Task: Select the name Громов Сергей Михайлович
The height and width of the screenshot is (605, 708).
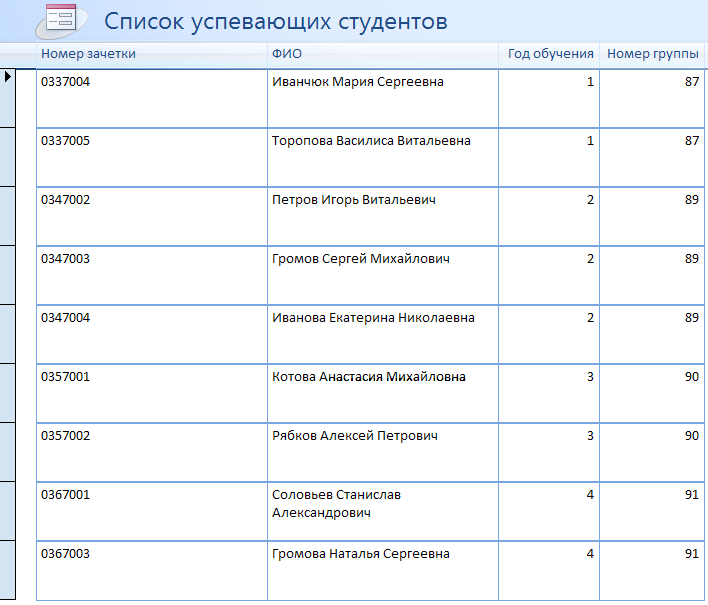Action: [361, 259]
